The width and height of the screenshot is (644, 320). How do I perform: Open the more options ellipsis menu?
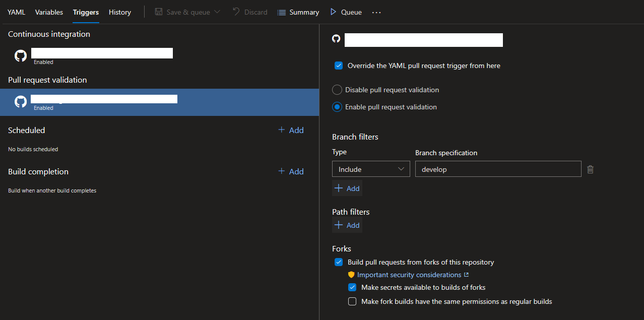point(376,12)
